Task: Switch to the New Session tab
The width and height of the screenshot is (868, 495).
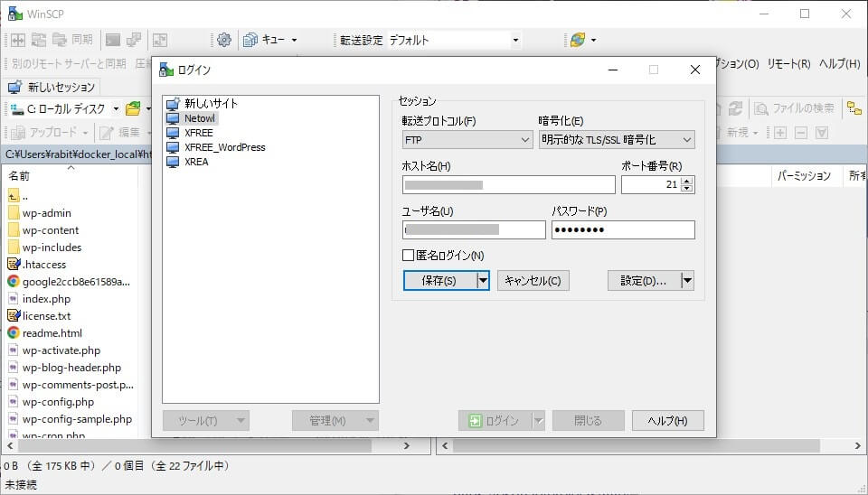Action: (52, 88)
